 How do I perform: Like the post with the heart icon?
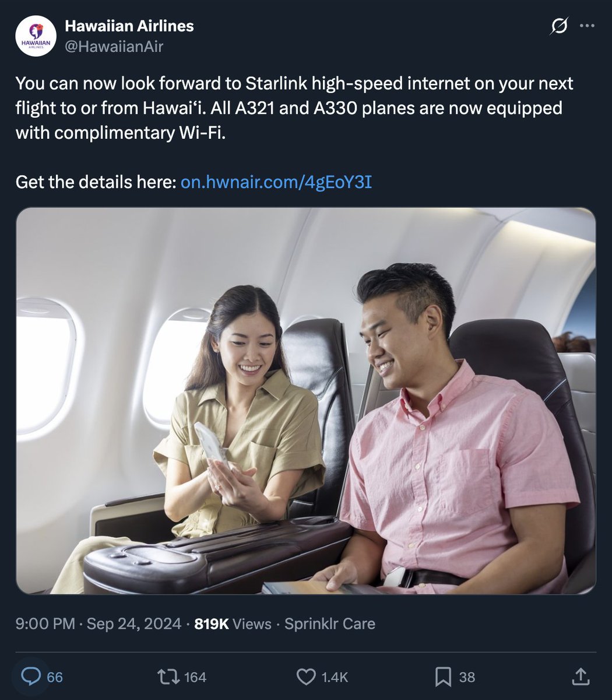(306, 677)
